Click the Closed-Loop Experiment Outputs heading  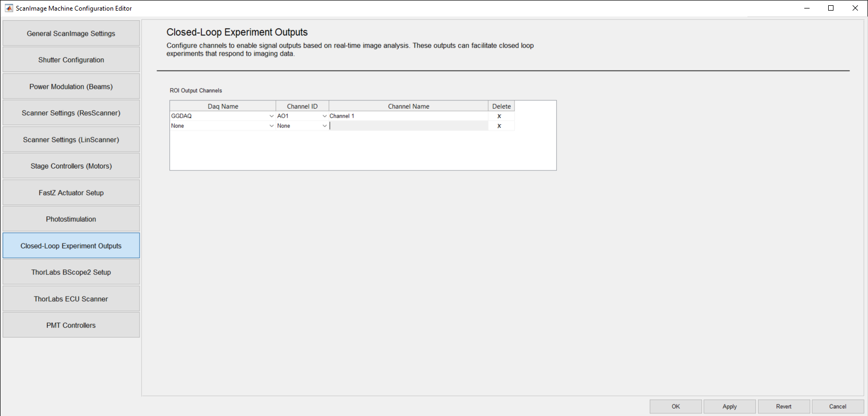click(x=237, y=32)
